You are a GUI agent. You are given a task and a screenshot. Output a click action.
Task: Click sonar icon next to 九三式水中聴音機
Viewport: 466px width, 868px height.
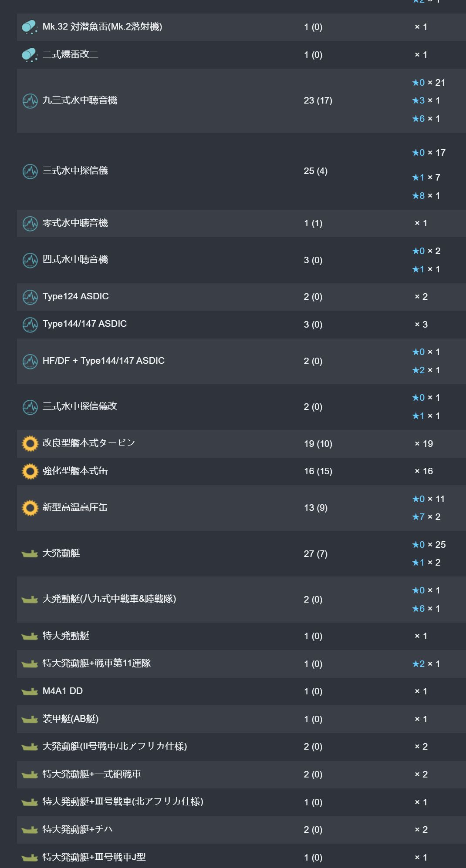[30, 101]
